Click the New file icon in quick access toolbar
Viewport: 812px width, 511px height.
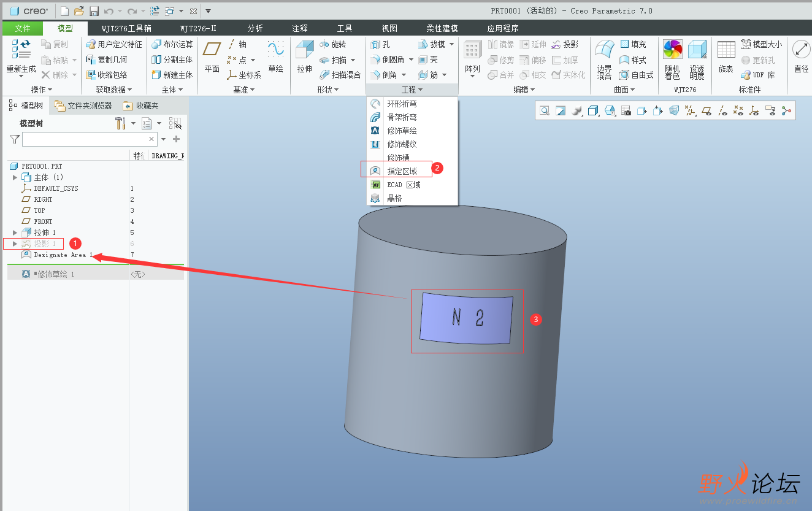[x=64, y=11]
